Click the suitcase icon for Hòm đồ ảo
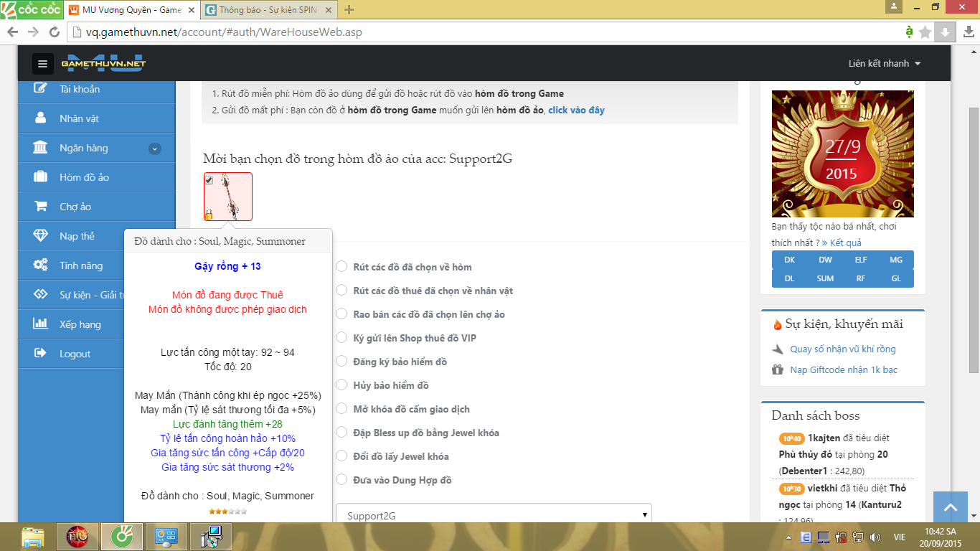Image resolution: width=980 pixels, height=551 pixels. (41, 177)
